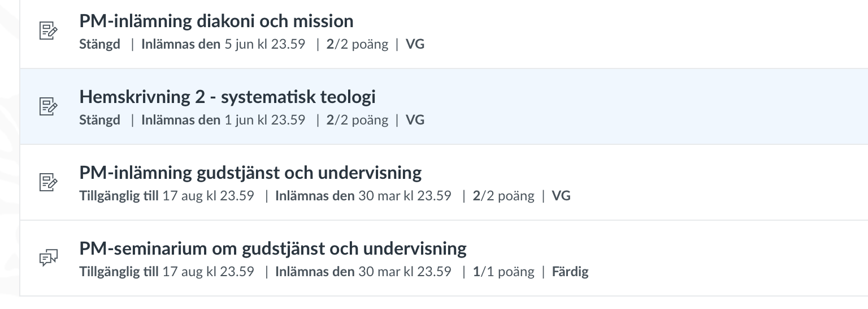
Task: Open Hemskrivning 2 - systematisk teologi
Action: [x=228, y=97]
